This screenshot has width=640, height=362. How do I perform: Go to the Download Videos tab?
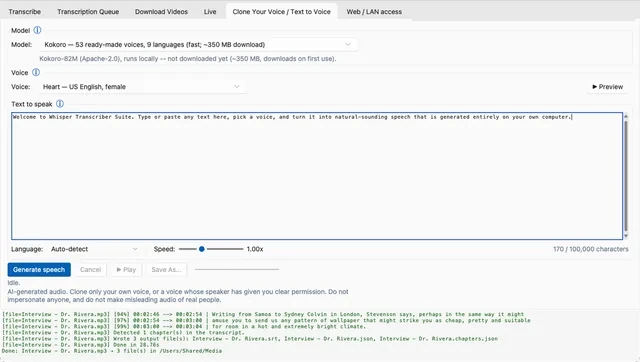(x=161, y=12)
